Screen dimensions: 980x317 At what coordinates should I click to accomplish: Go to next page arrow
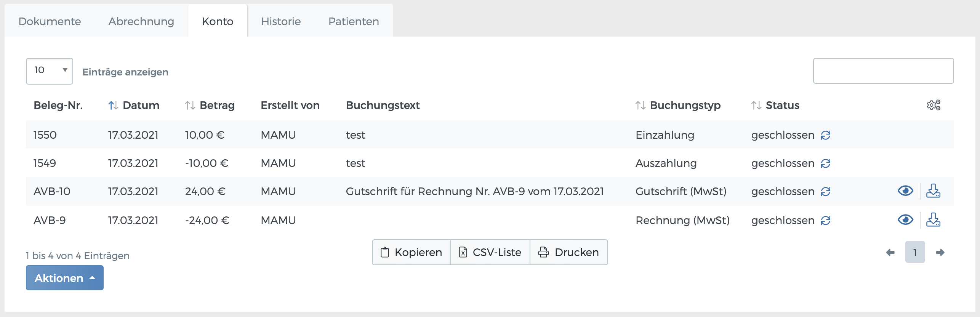tap(940, 252)
